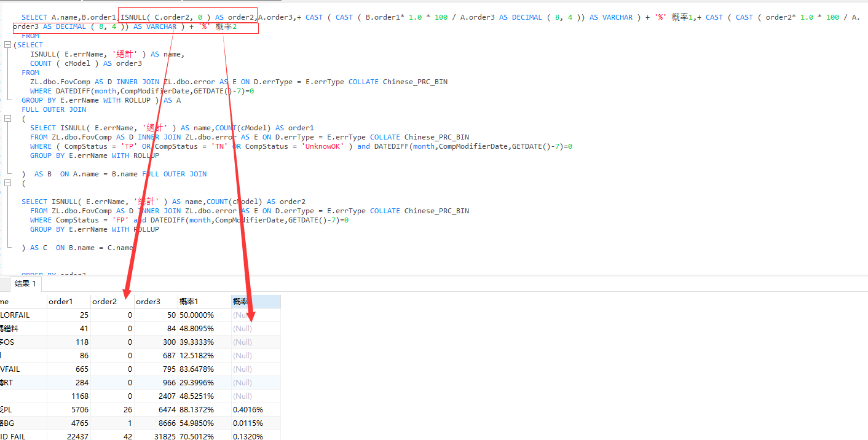This screenshot has width=868, height=440.
Task: Click the 概率1 cell showing 88.1372%
Action: click(205, 409)
